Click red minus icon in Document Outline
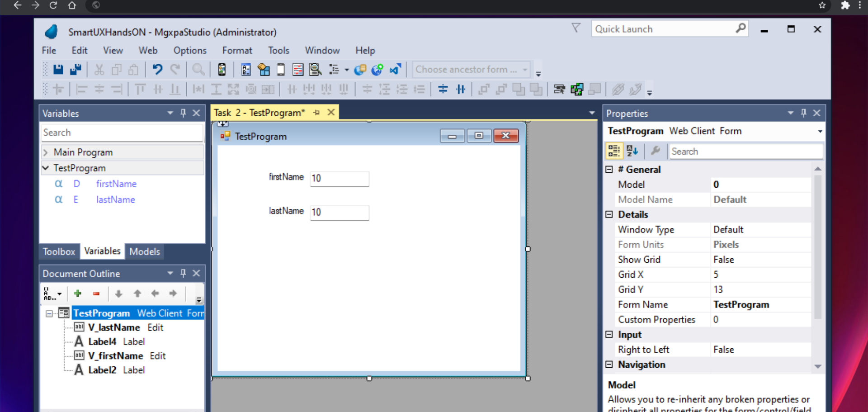The height and width of the screenshot is (412, 868). click(x=96, y=294)
